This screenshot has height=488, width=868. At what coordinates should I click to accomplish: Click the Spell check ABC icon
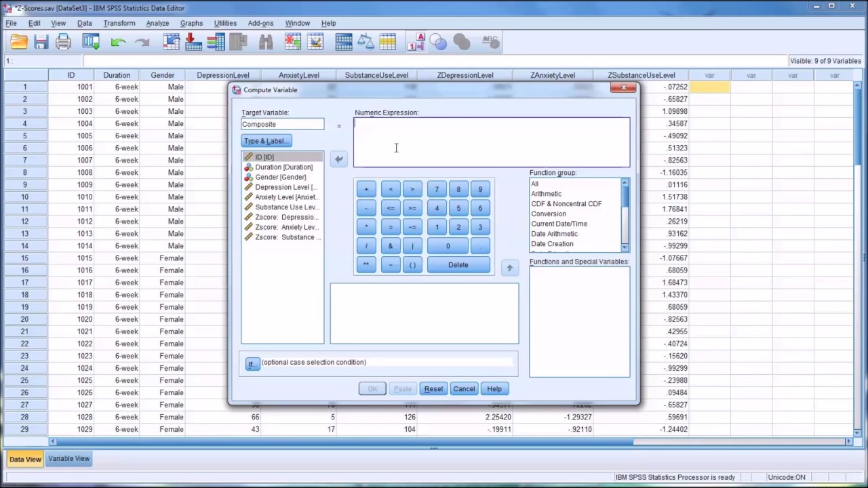click(x=490, y=42)
